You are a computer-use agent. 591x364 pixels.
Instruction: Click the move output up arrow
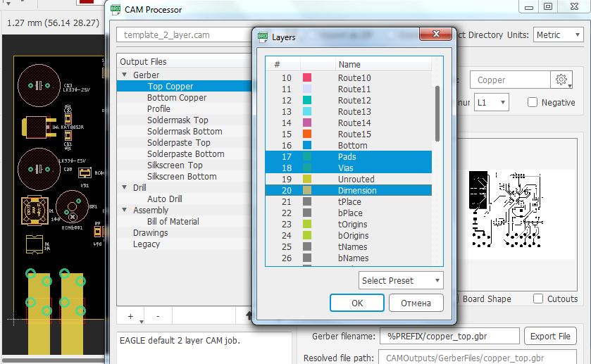click(249, 317)
